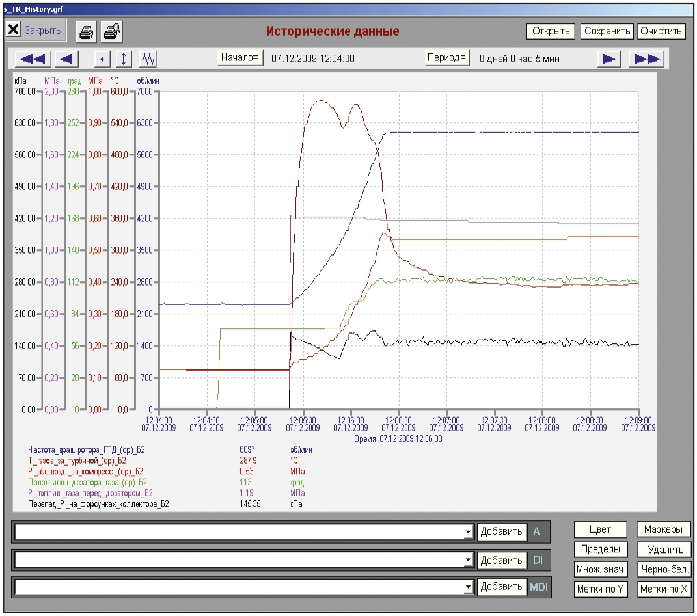Open the Цвет color chooser
The width and height of the screenshot is (697, 616).
601,529
